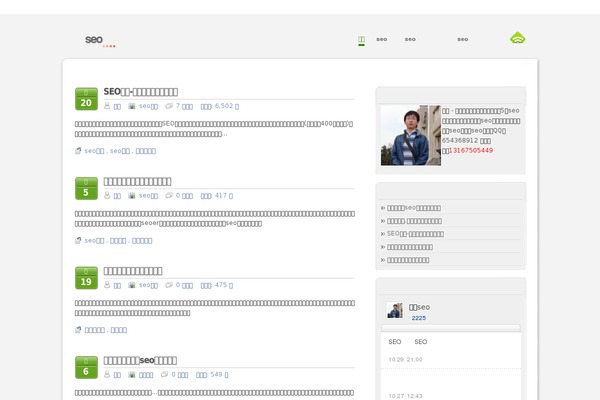Open the post title containing "seo" dated 6
This screenshot has width=600, height=400.
coord(140,361)
